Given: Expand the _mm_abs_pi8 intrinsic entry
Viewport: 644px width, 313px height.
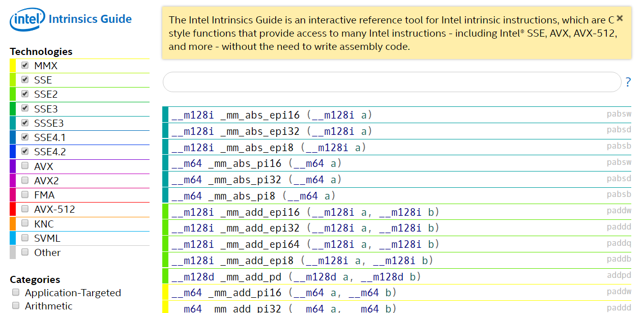Looking at the screenshot, I should coord(397,195).
